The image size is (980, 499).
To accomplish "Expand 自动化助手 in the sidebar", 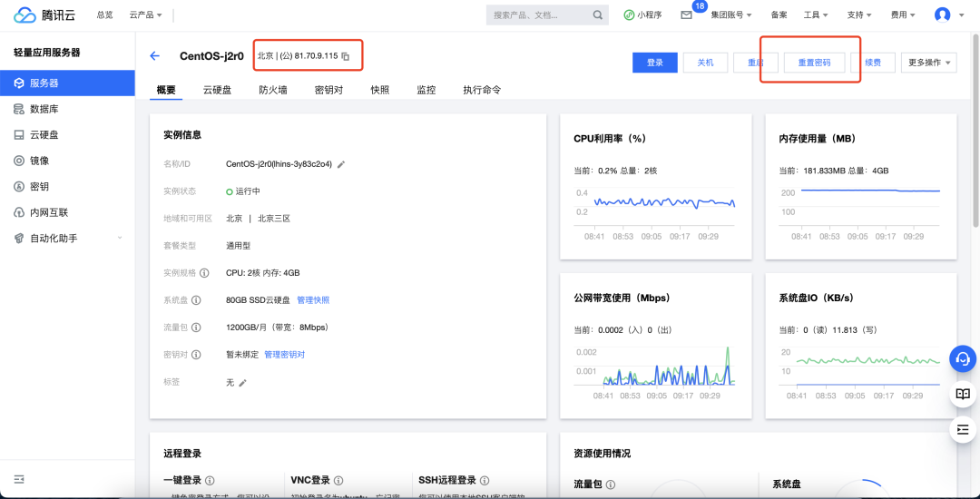I will [67, 239].
